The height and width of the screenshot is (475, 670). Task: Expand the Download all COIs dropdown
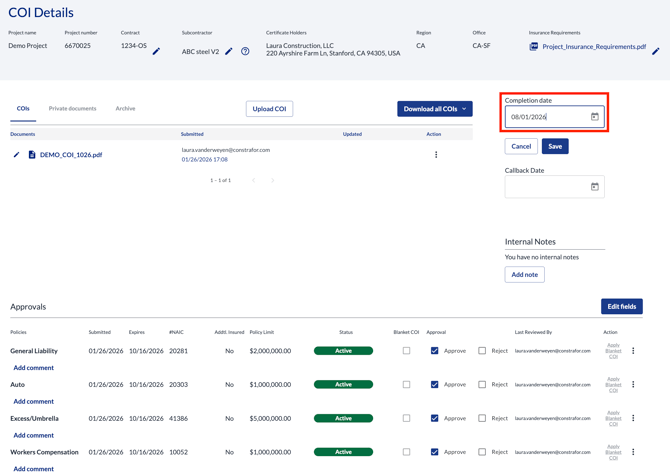464,109
